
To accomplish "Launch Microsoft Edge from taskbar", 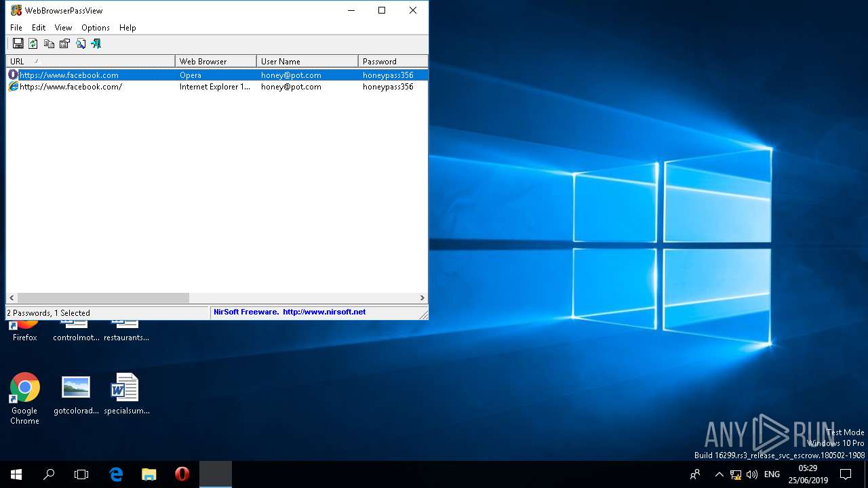I will click(116, 474).
